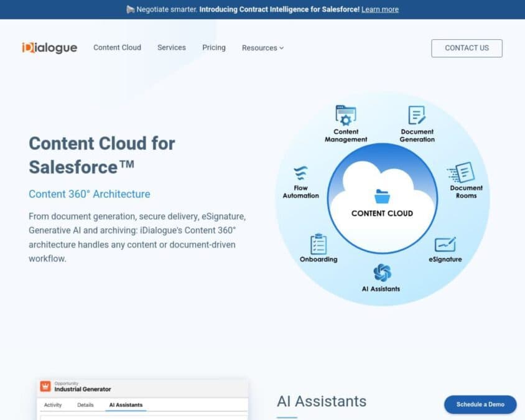Click the Document Rooms icon
Screen dimensions: 525x420
(461, 172)
